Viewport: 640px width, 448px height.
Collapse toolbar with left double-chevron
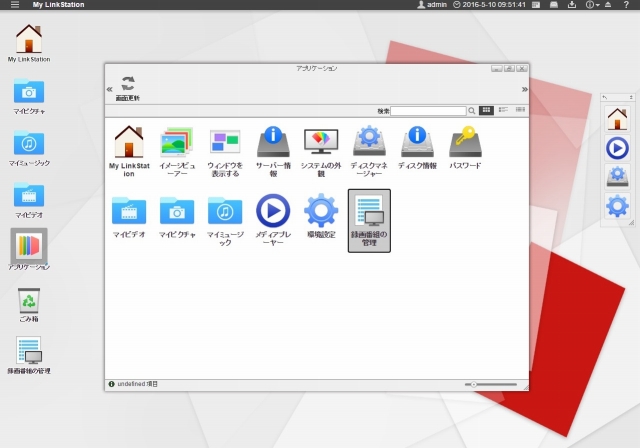pos(110,89)
